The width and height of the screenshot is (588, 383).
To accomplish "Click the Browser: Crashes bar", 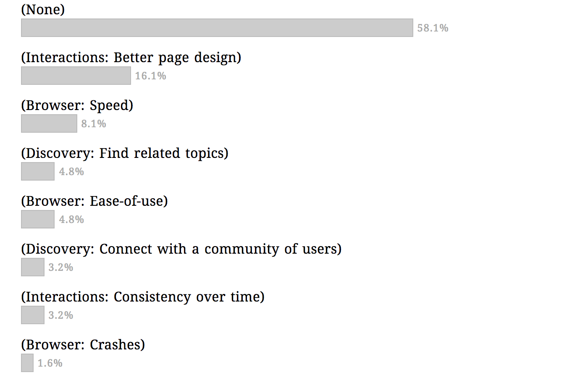I will (27, 363).
